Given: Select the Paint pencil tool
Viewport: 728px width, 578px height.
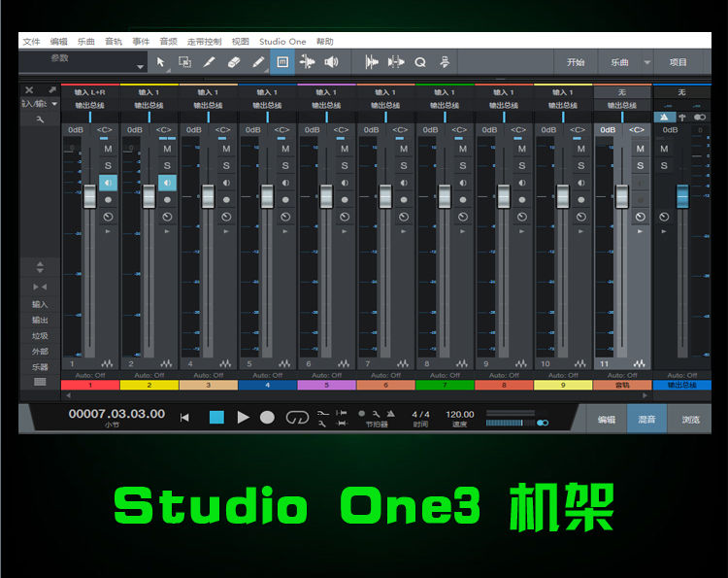Looking at the screenshot, I should pos(258,62).
